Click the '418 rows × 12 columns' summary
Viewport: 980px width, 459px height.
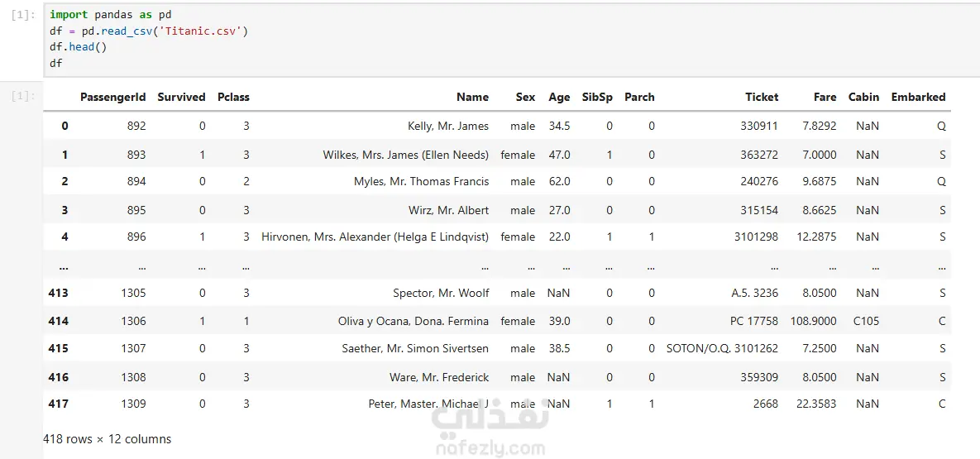coord(107,439)
